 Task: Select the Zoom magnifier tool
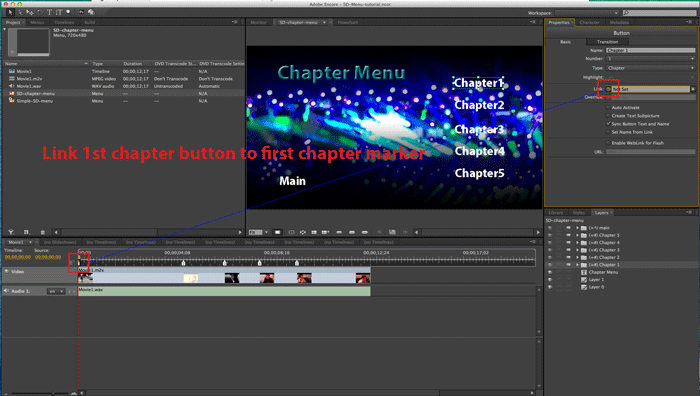coord(69,13)
